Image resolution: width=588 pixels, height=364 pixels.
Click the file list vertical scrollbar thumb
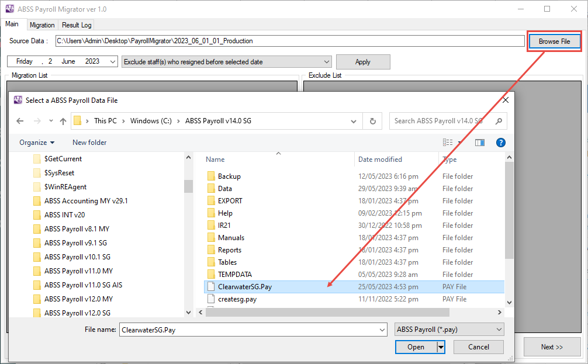[509, 210]
